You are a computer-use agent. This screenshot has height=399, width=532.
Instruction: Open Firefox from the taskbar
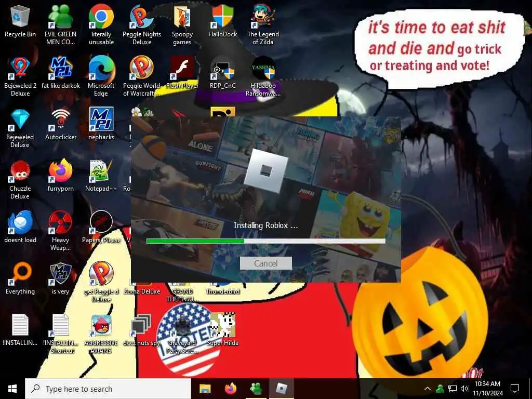click(231, 389)
